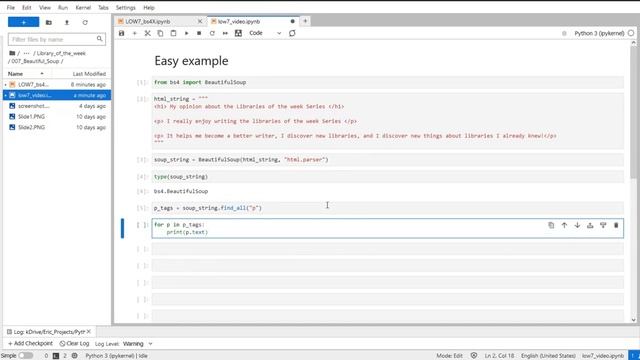Toggle Simple mode switch in status bar

point(26,356)
